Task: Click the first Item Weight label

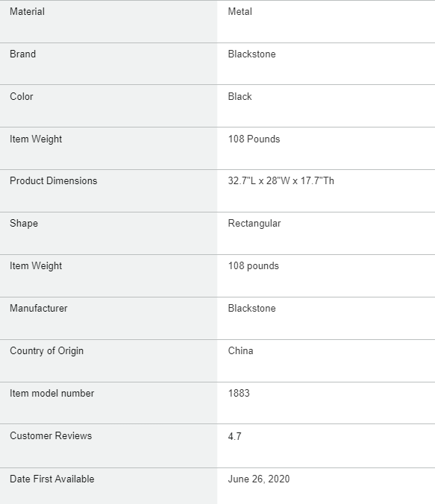Action: 36,139
